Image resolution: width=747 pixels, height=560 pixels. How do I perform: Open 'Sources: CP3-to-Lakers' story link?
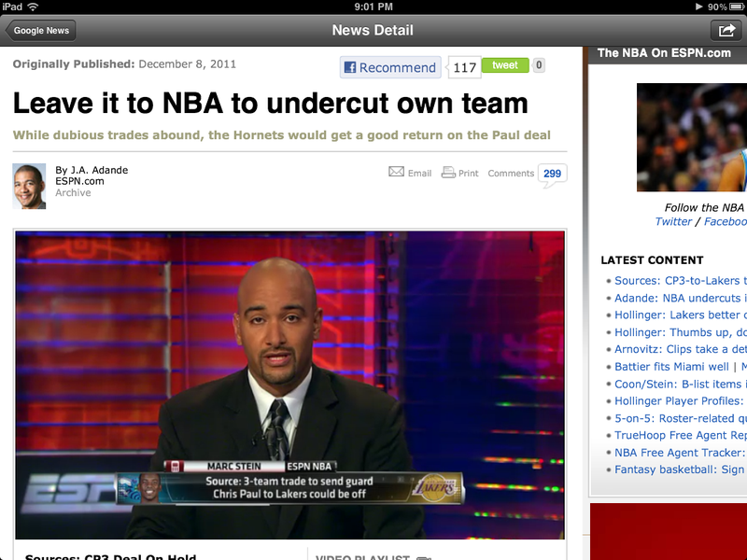(681, 281)
